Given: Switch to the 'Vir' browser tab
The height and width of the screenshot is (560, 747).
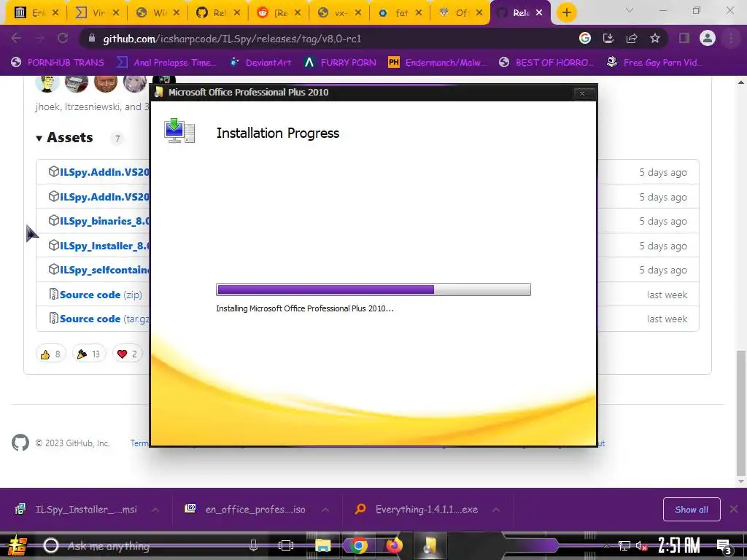Looking at the screenshot, I should (97, 13).
